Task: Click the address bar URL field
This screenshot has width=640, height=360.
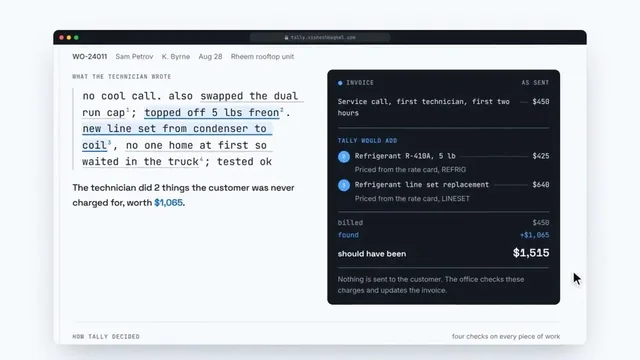Action: [x=320, y=38]
